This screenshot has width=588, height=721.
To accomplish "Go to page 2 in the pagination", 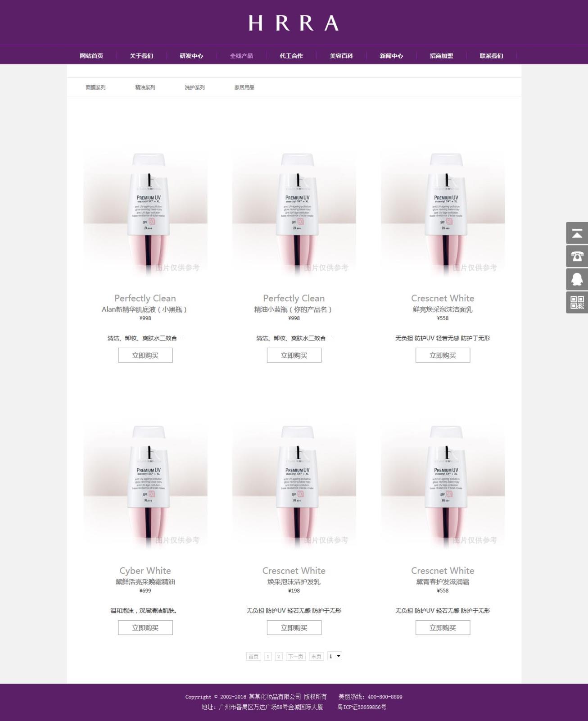I will pyautogui.click(x=279, y=657).
